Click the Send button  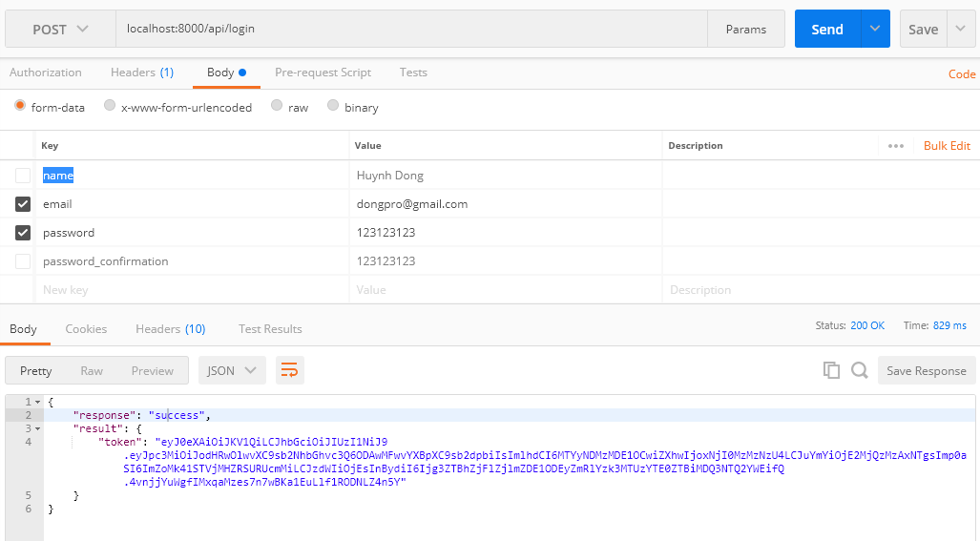click(827, 29)
